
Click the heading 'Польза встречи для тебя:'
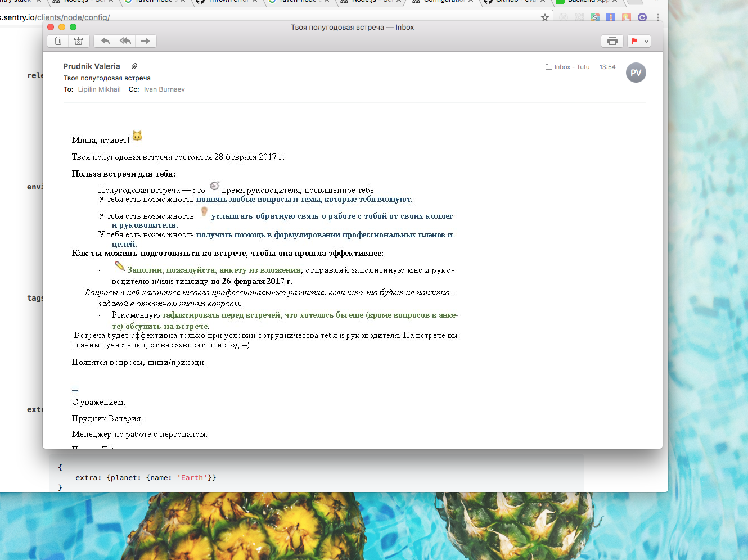click(x=124, y=174)
